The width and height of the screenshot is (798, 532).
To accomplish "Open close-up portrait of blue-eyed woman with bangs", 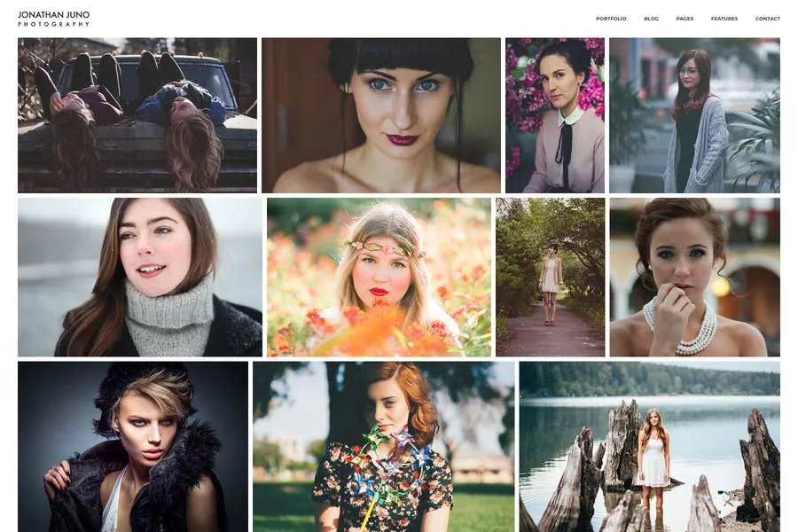I will pos(381,115).
